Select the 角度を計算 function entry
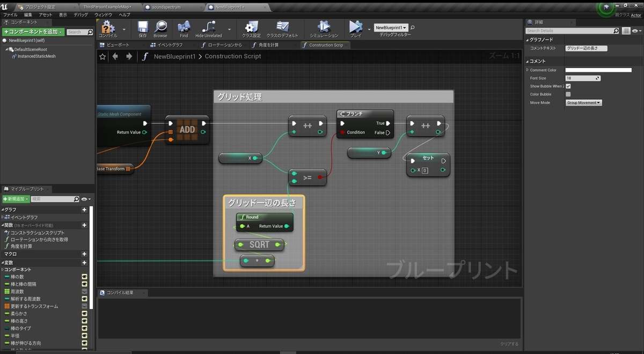Image resolution: width=644 pixels, height=354 pixels. click(x=21, y=246)
